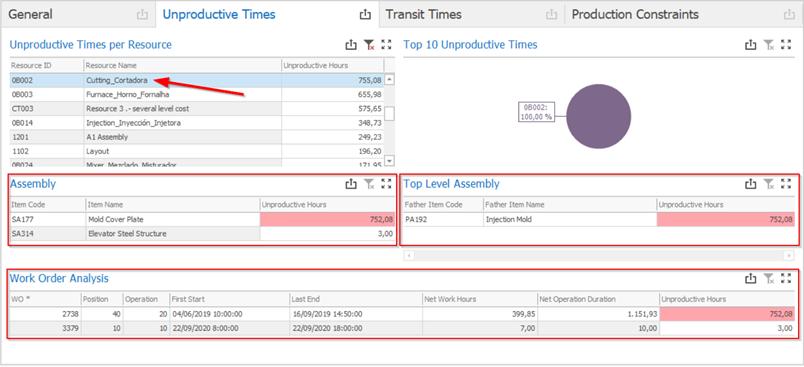Click export icon on Production Constraints tab
Image resolution: width=804 pixels, height=367 pixels.
point(789,15)
